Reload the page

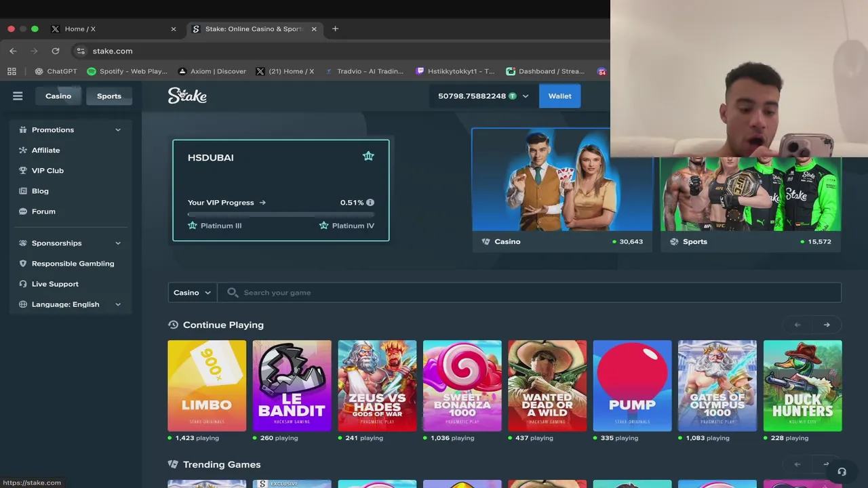point(56,51)
